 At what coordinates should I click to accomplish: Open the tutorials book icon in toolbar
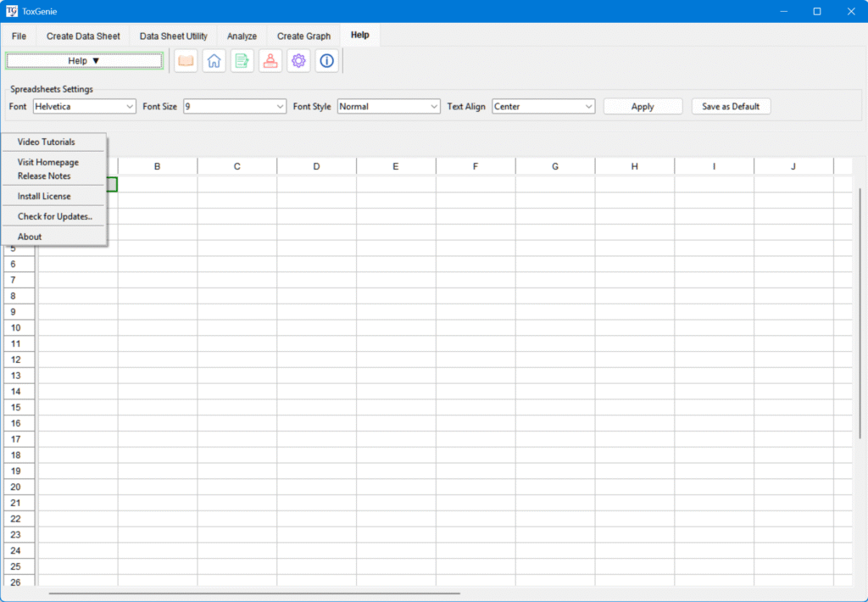[186, 61]
